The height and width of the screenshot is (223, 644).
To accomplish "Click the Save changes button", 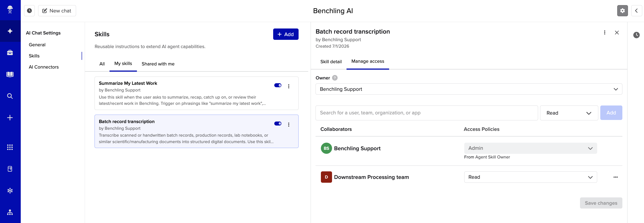I will pyautogui.click(x=601, y=203).
